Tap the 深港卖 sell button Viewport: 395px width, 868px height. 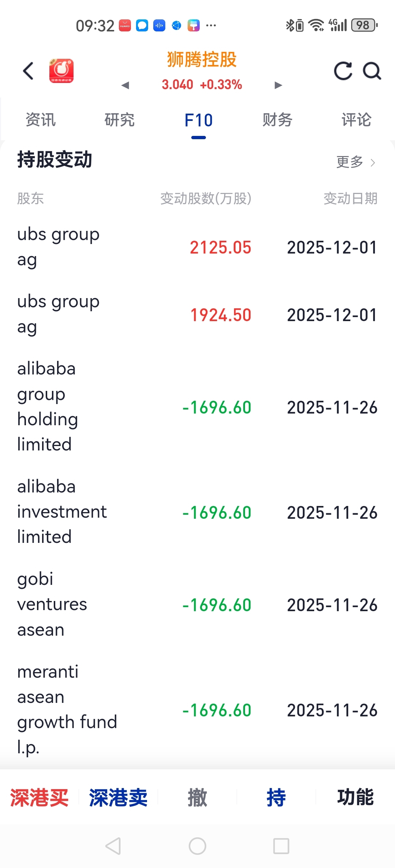(118, 797)
